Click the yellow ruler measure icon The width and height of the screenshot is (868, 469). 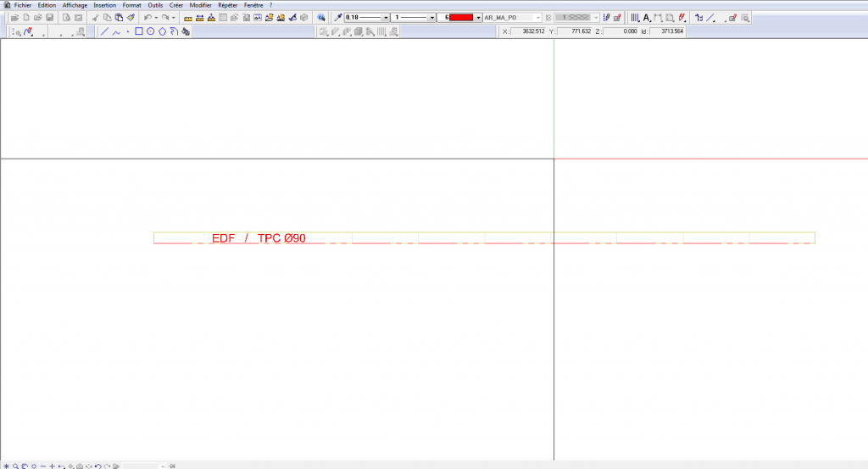pos(188,18)
